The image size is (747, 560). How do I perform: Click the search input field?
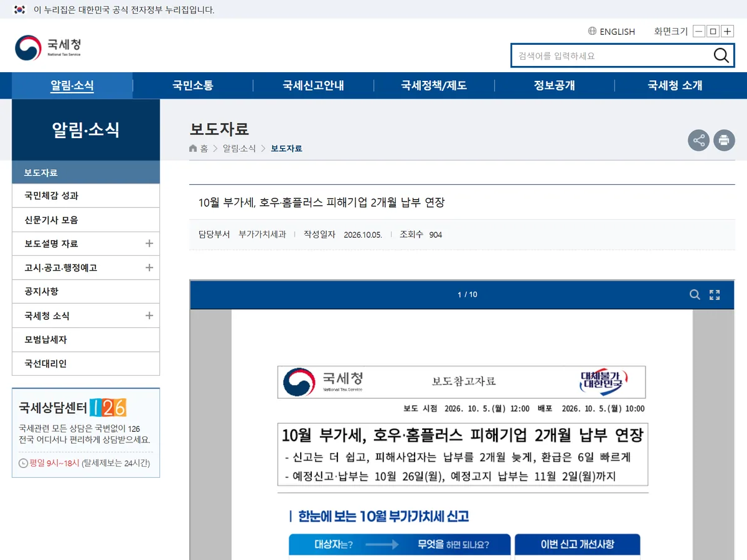613,55
